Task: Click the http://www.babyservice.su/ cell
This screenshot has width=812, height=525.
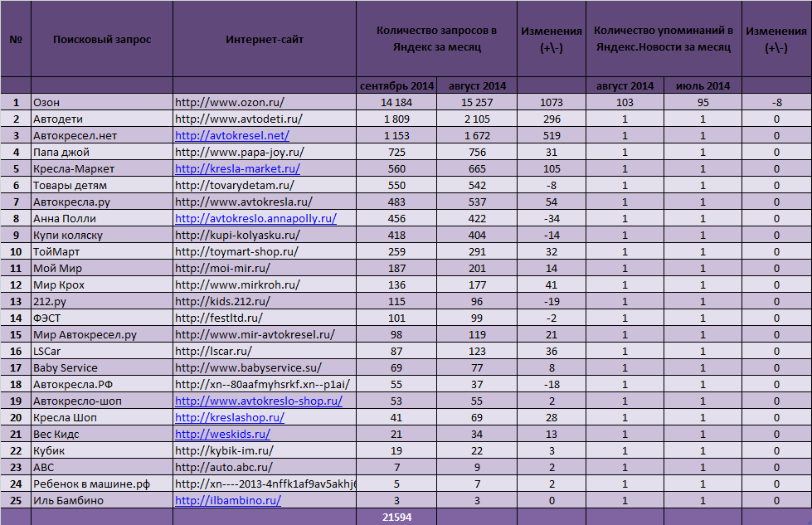Action: (265, 367)
